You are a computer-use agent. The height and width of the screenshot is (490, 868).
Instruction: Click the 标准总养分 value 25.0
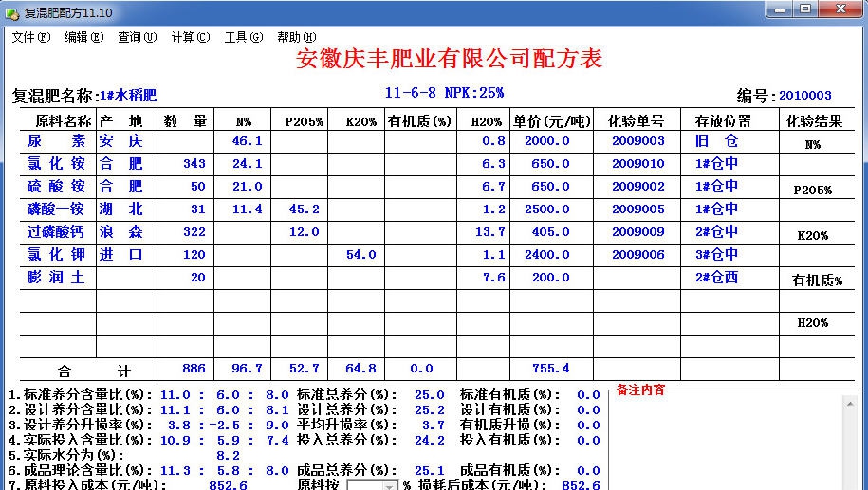[x=429, y=395]
